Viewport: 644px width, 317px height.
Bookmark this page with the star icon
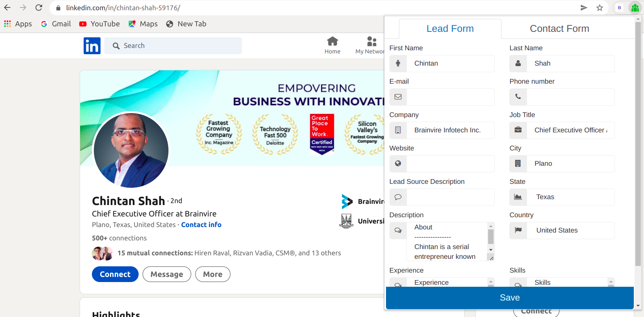click(600, 8)
